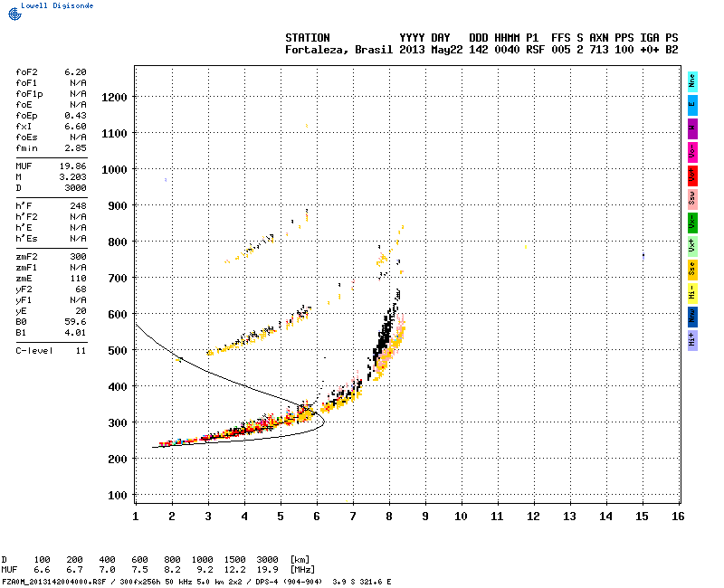Select the "RSF" value under P1
The image size is (724, 588).
[536, 50]
